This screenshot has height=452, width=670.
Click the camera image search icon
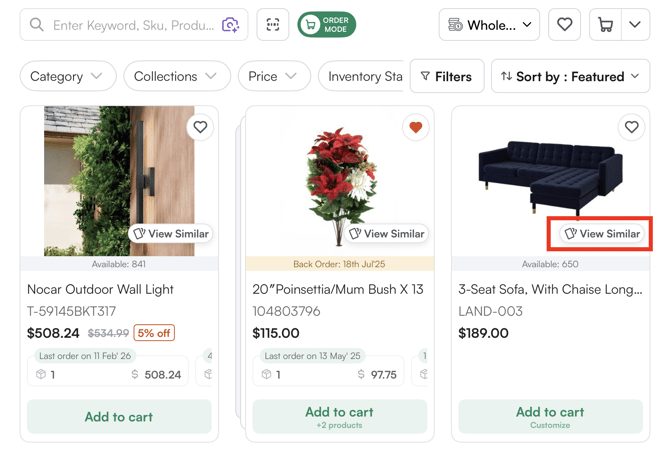tap(230, 25)
